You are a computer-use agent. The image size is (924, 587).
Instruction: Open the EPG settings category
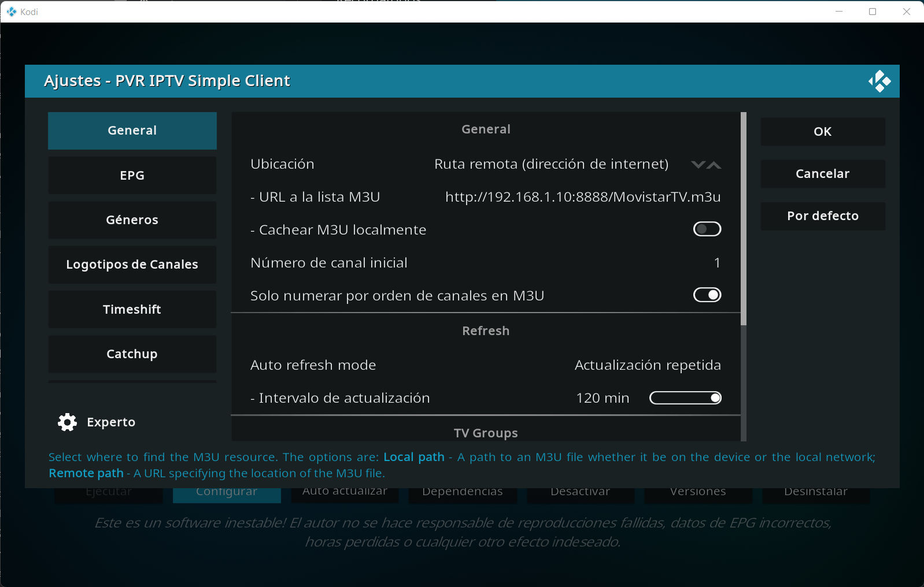tap(132, 176)
